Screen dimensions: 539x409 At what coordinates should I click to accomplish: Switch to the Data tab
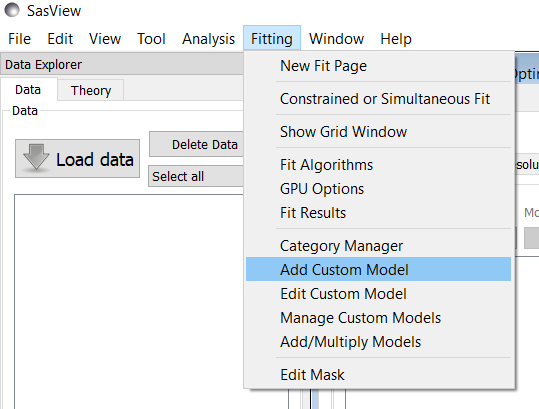(28, 90)
